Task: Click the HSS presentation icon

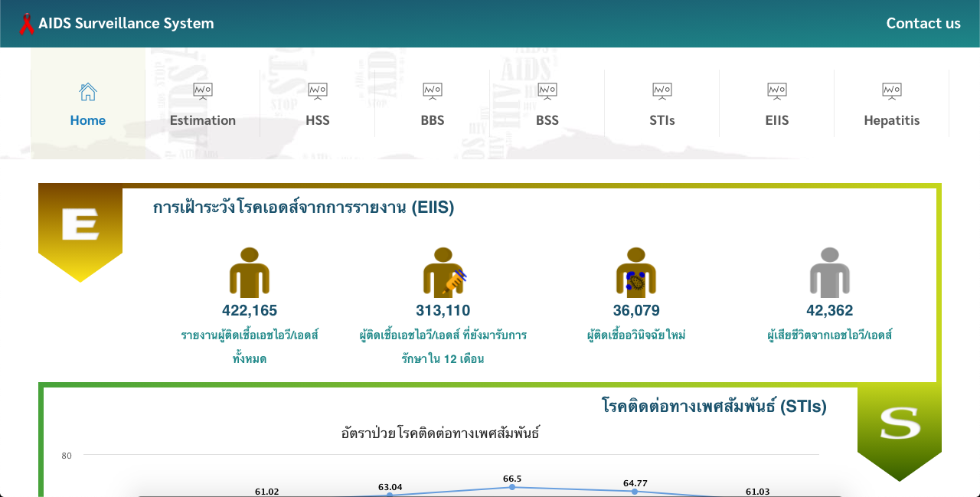Action: 318,91
